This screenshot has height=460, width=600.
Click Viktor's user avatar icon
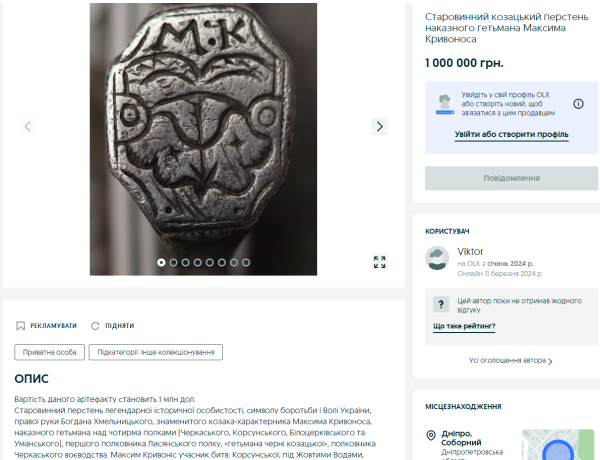436,259
